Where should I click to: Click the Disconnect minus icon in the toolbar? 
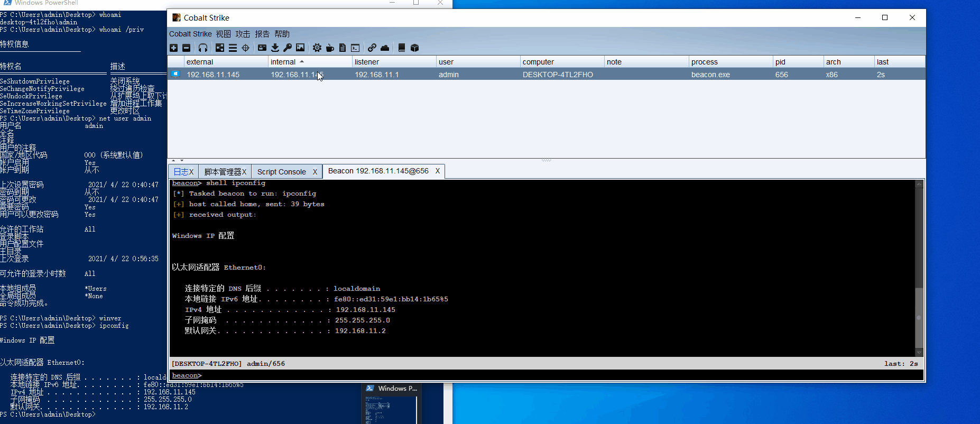pos(186,48)
